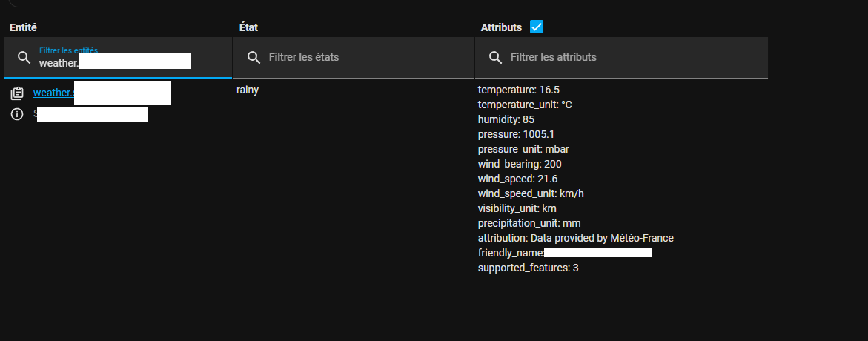Screen dimensions: 868x341
Task: Open the weather entity link
Action: tap(102, 93)
